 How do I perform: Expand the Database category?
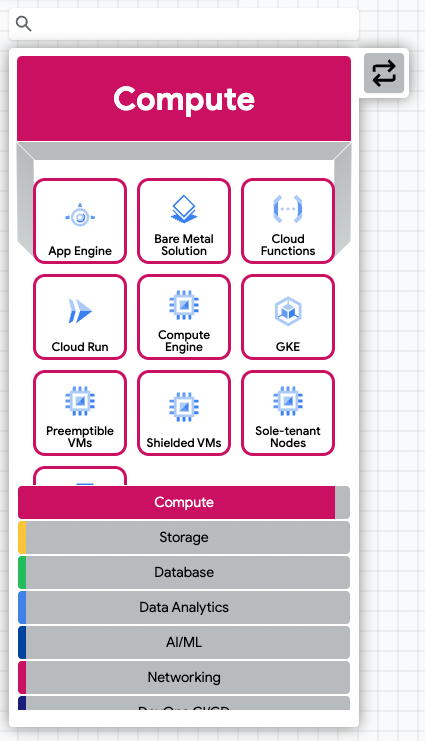(184, 572)
